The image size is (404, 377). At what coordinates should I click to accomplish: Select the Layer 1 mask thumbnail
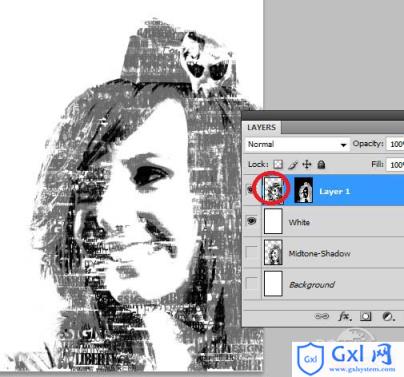(304, 190)
